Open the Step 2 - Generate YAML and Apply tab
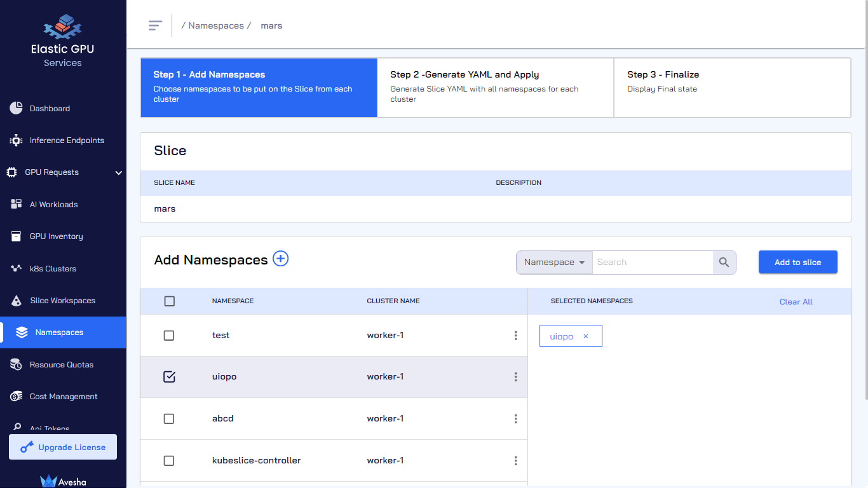Viewport: 868px width, 492px height. pos(496,88)
